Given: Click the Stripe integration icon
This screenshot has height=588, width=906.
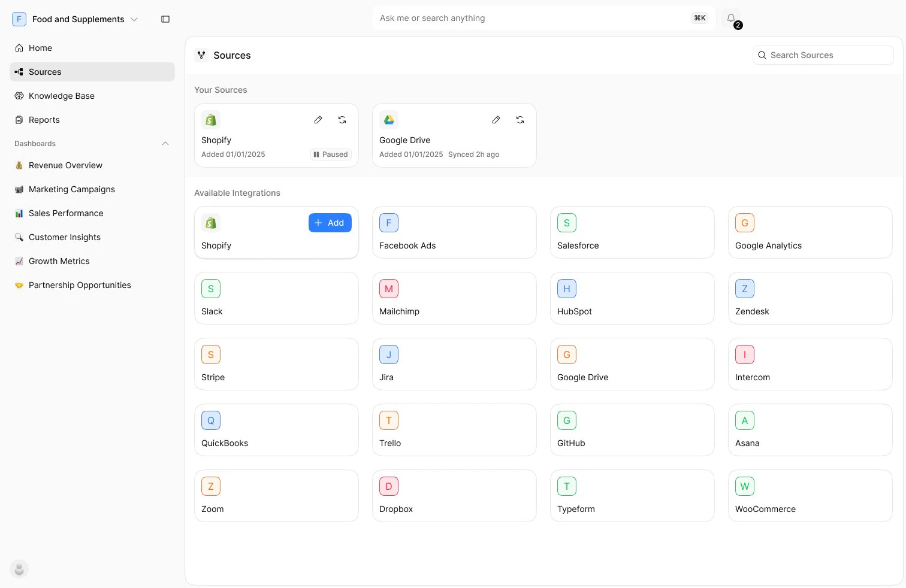Looking at the screenshot, I should 211,354.
